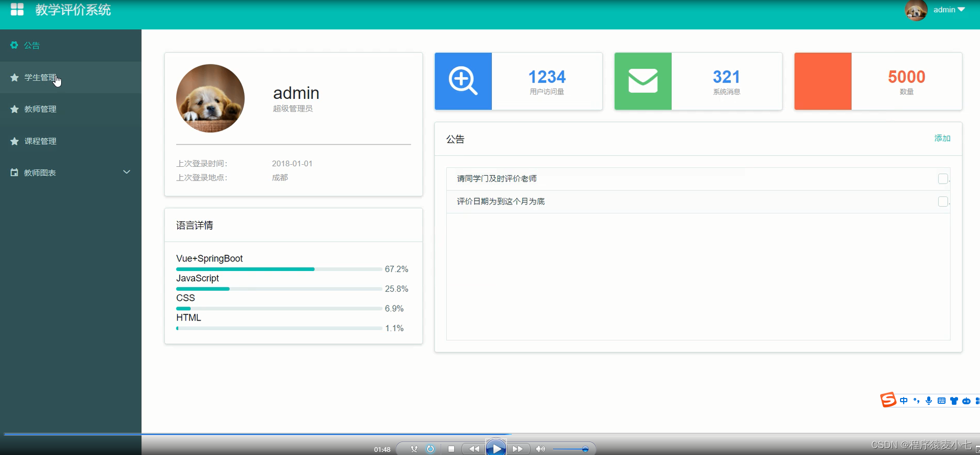Image resolution: width=980 pixels, height=455 pixels.
Task: Expand the 教师图表 submenu chevron
Action: [x=126, y=172]
